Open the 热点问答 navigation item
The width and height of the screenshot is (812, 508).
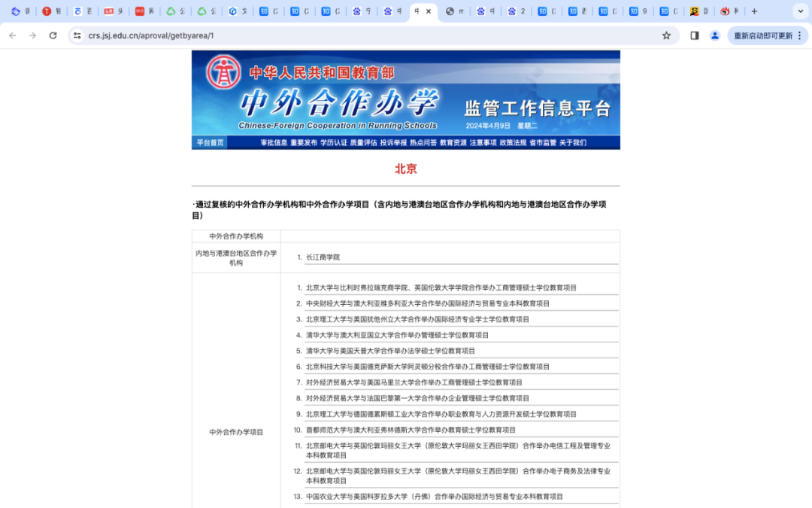pyautogui.click(x=423, y=142)
